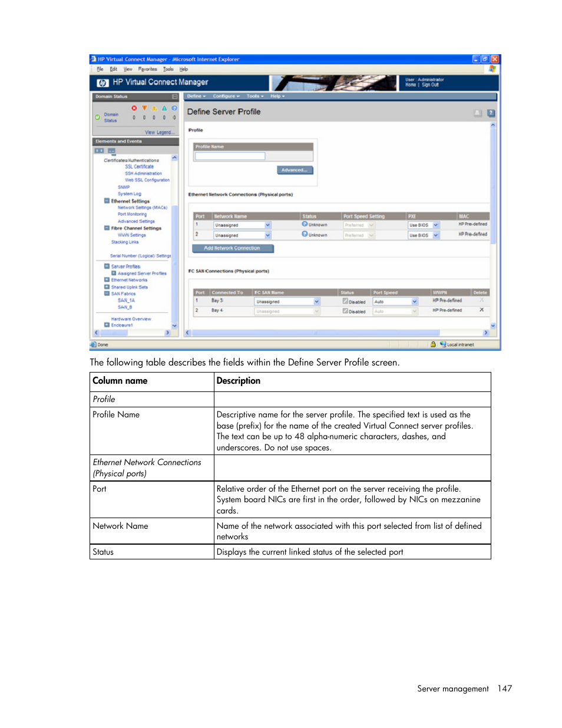Click the Unknown status icon for Ethernet port 1

[x=305, y=224]
